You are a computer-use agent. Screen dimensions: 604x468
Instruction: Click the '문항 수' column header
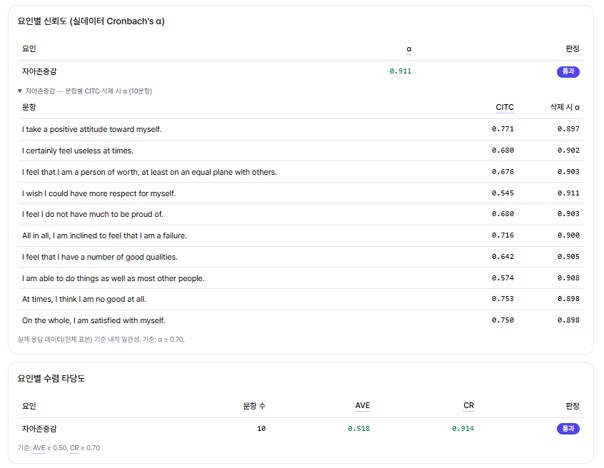coord(254,406)
